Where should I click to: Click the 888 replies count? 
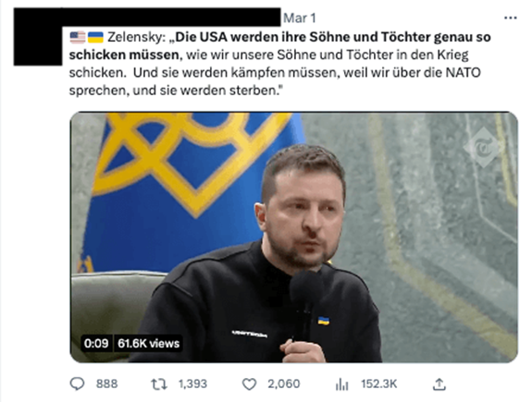106,384
